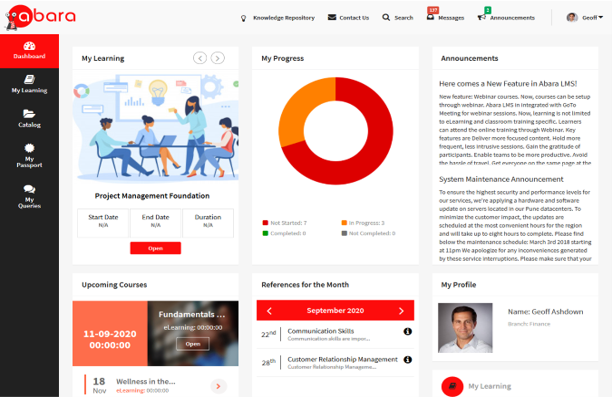
Task: Click the 11-09-2020 date tile
Action: click(110, 333)
